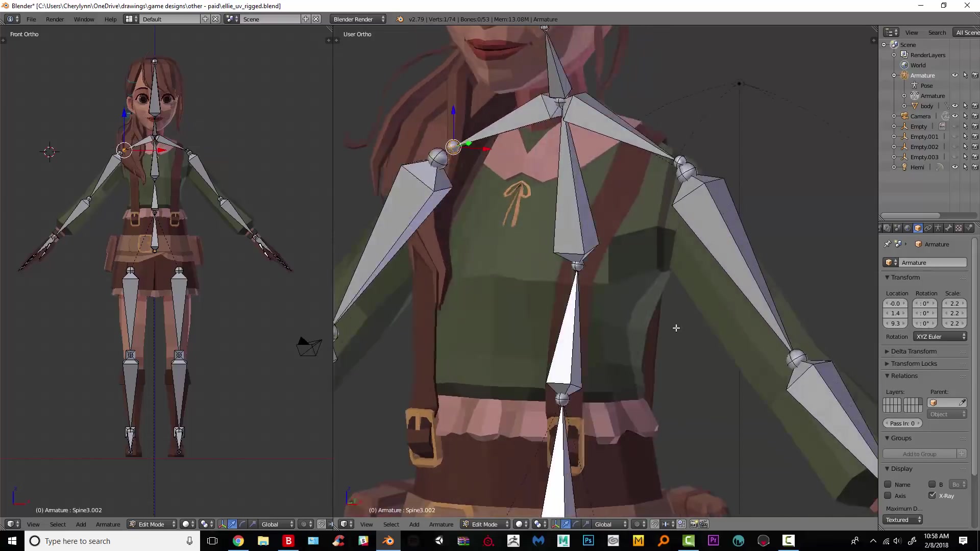Open the Bone properties tab

pos(948,228)
